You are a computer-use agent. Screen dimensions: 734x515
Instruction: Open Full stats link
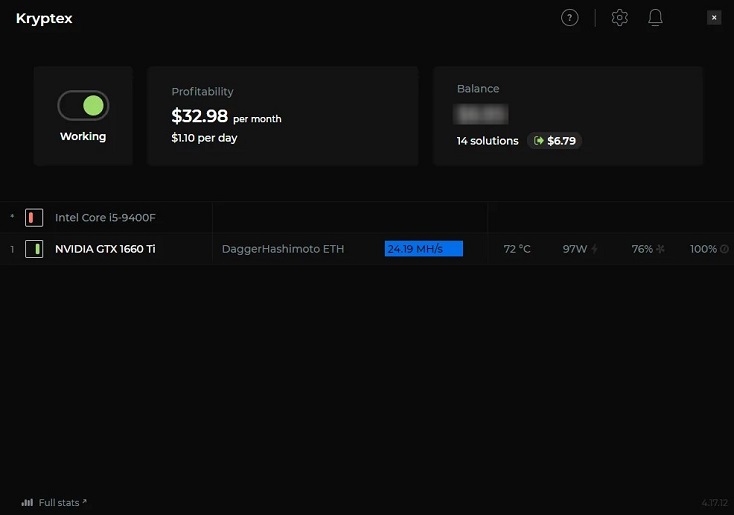(62, 502)
